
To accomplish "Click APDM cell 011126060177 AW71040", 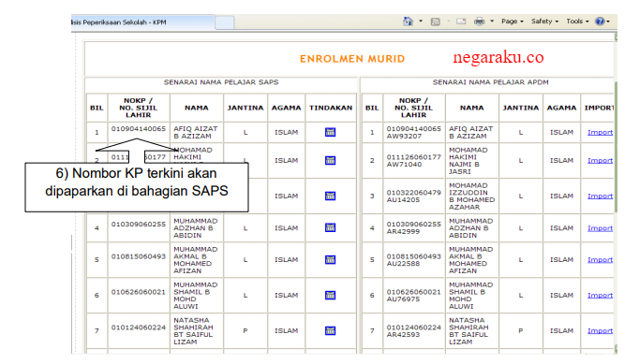I will click(x=413, y=160).
